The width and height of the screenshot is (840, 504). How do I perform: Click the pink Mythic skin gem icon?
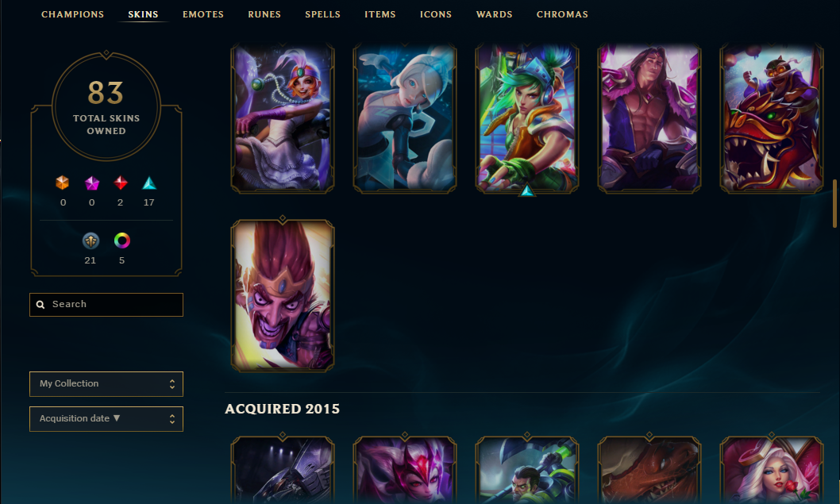click(91, 183)
